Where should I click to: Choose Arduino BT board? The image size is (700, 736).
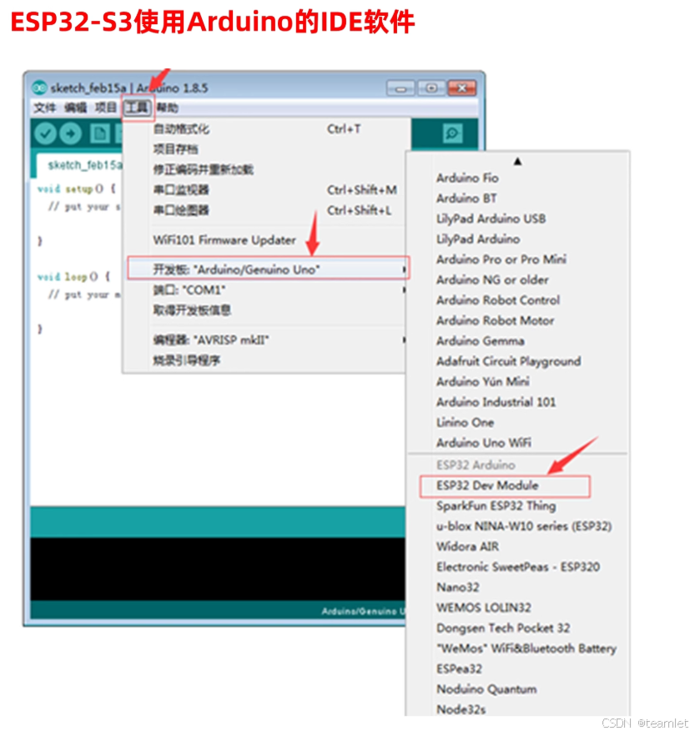[466, 199]
